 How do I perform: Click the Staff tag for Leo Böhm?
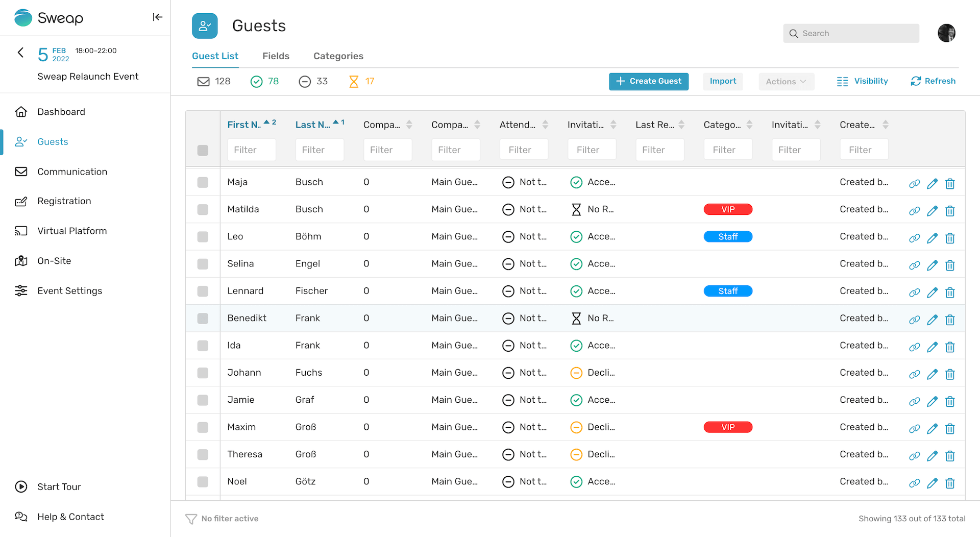coord(728,237)
